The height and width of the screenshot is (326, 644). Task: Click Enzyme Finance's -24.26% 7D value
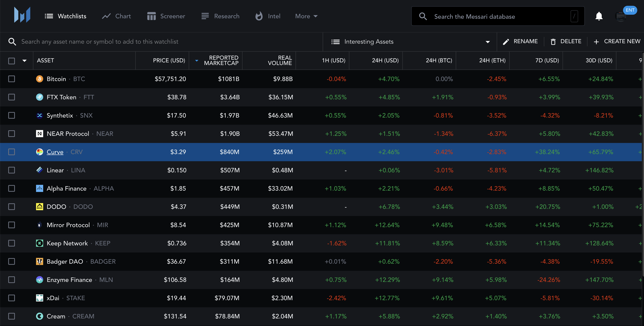pyautogui.click(x=549, y=280)
